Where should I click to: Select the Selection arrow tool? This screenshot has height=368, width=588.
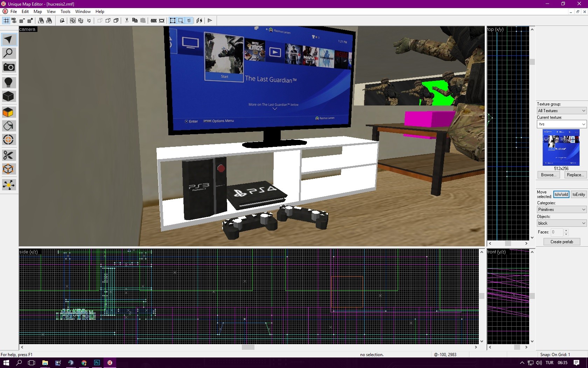8,39
